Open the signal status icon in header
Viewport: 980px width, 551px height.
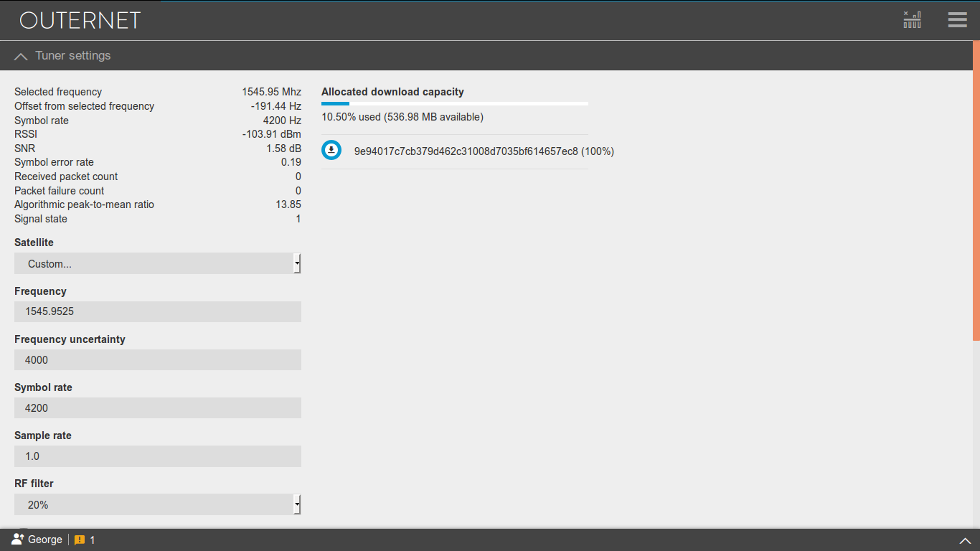[x=912, y=19]
